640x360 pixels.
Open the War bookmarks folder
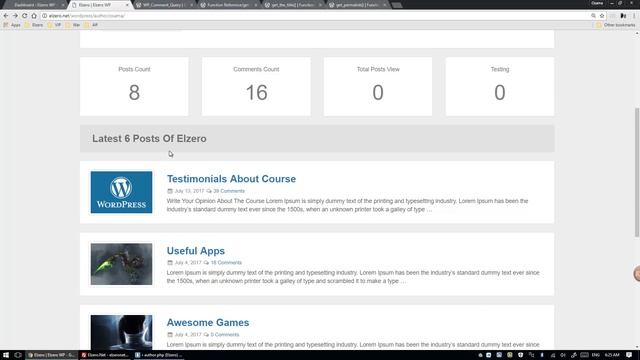(x=73, y=25)
